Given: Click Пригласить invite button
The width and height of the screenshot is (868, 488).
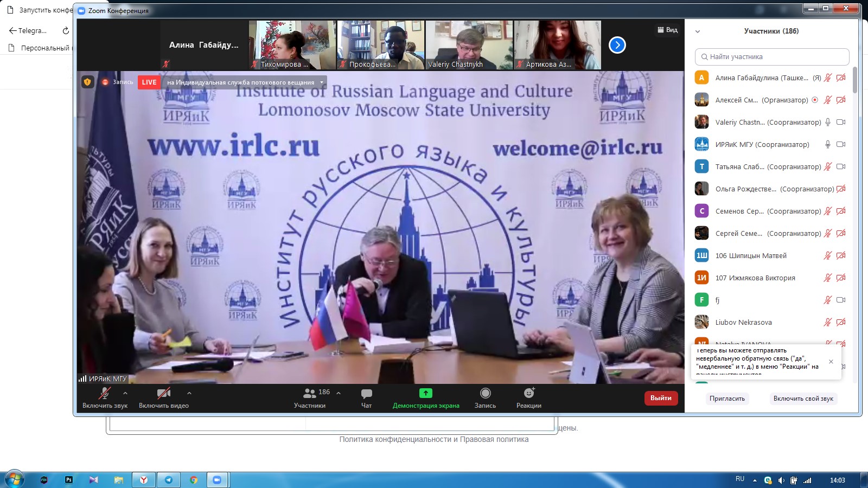Looking at the screenshot, I should tap(727, 399).
